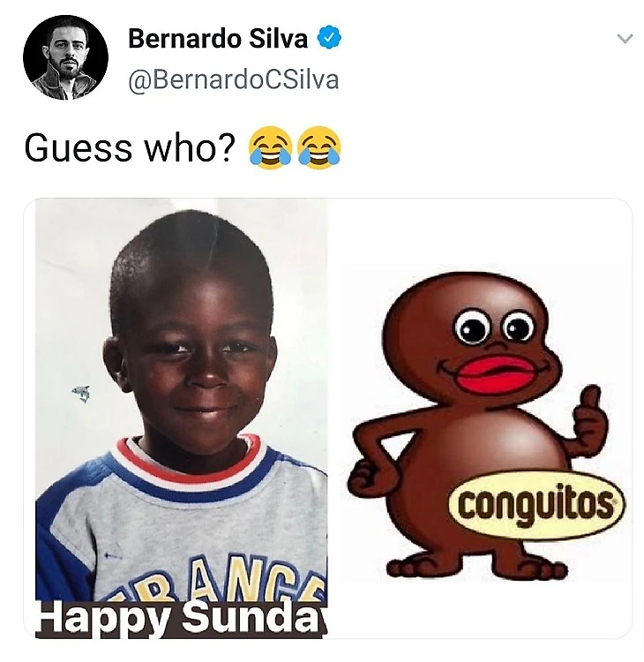The width and height of the screenshot is (644, 662).
Task: Open the left photo in the tweet
Action: pos(182,418)
